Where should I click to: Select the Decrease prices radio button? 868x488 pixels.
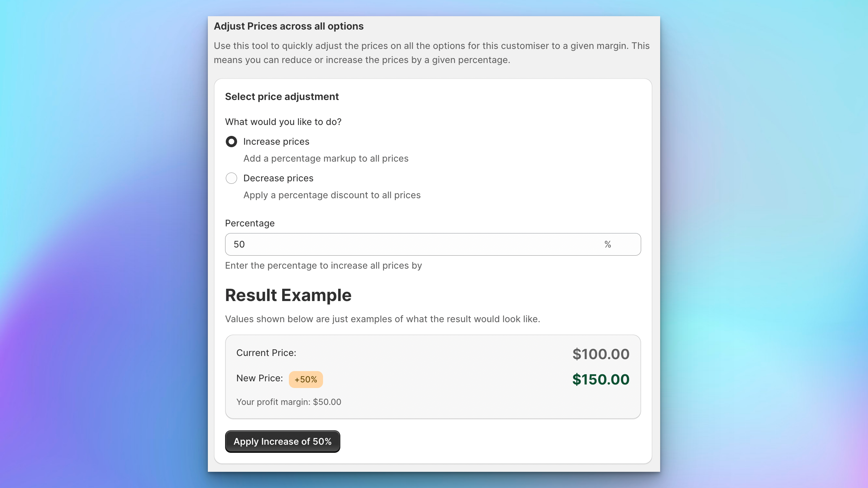click(x=231, y=178)
